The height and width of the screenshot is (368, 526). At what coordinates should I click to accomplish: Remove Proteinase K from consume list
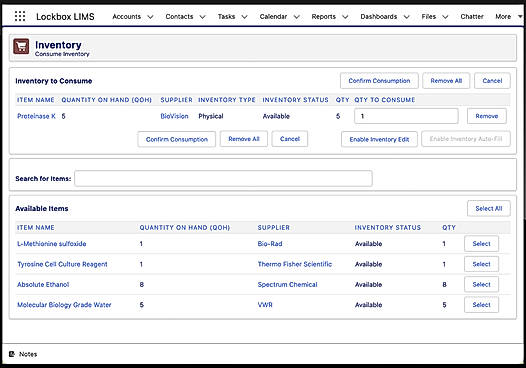(487, 116)
